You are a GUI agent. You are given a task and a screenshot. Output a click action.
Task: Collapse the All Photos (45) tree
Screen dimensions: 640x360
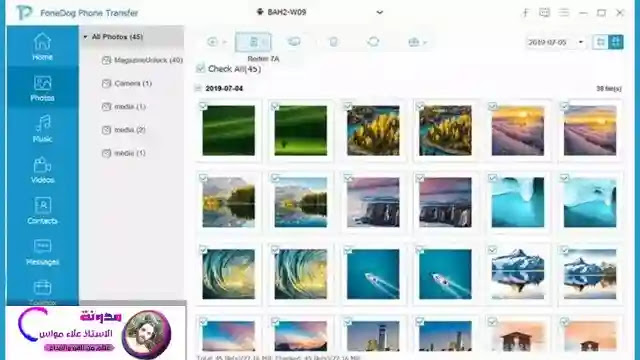pyautogui.click(x=85, y=37)
